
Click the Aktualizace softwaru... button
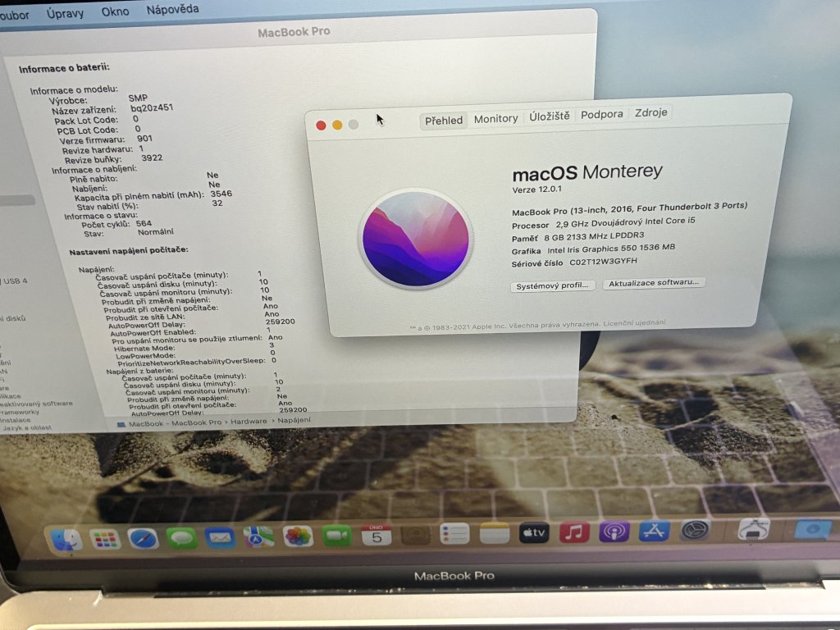(x=654, y=283)
